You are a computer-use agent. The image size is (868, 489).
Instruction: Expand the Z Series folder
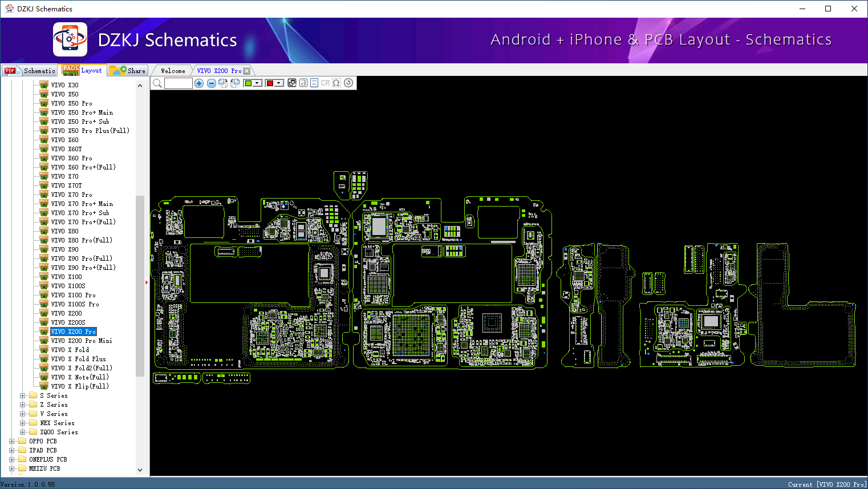[23, 405]
